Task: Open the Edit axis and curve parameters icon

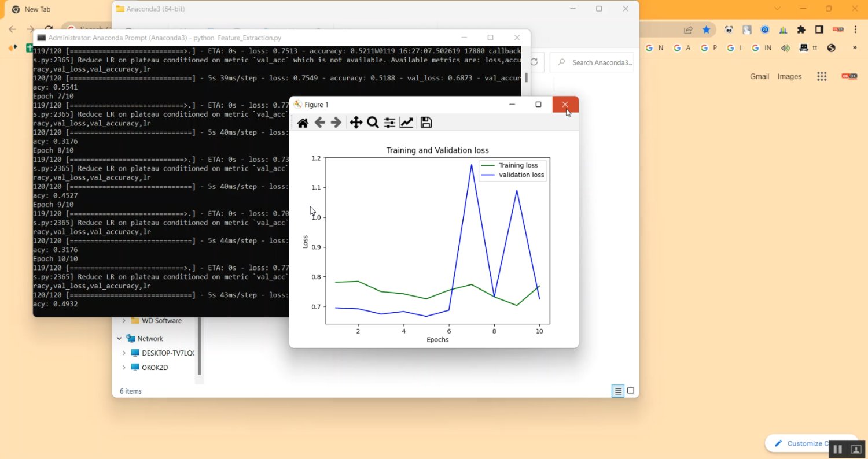Action: pyautogui.click(x=407, y=123)
